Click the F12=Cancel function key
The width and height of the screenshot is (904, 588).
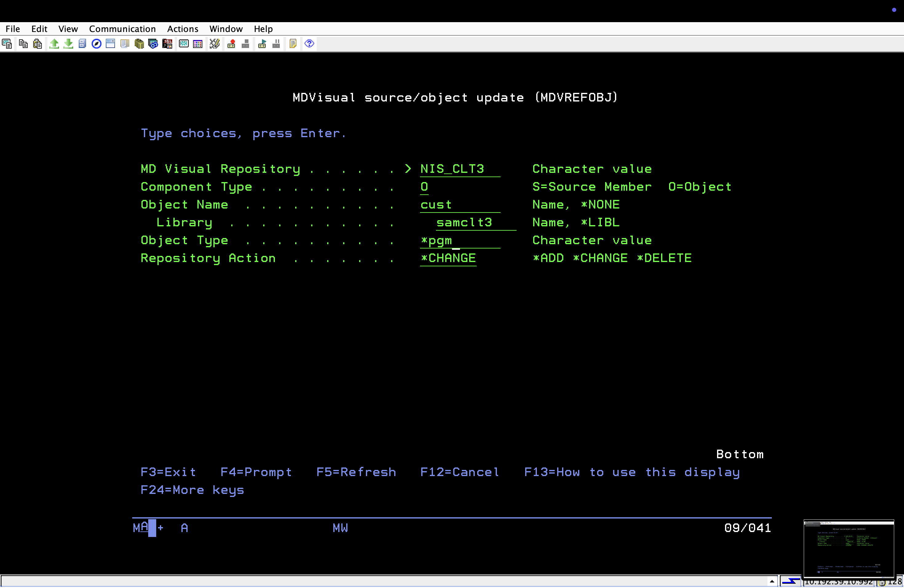pos(460,473)
